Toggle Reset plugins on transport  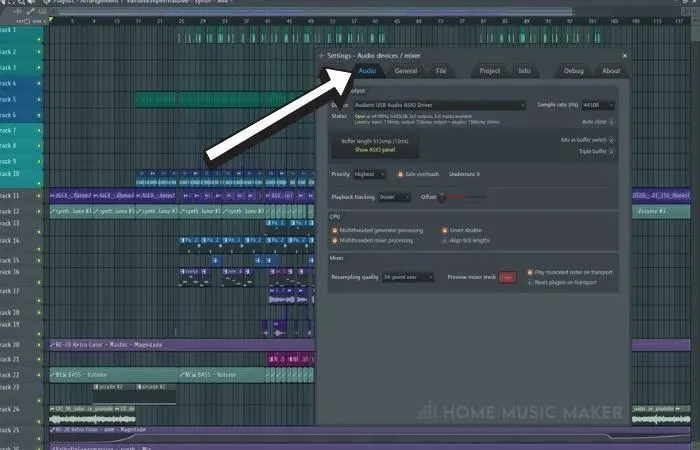pyautogui.click(x=530, y=283)
